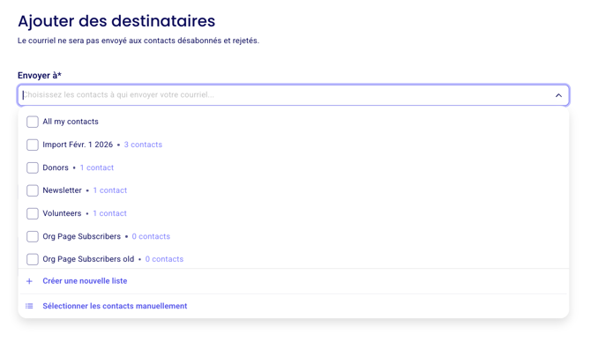Image resolution: width=591 pixels, height=364 pixels.
Task: Enable the Donors list checkbox
Action: tap(33, 167)
